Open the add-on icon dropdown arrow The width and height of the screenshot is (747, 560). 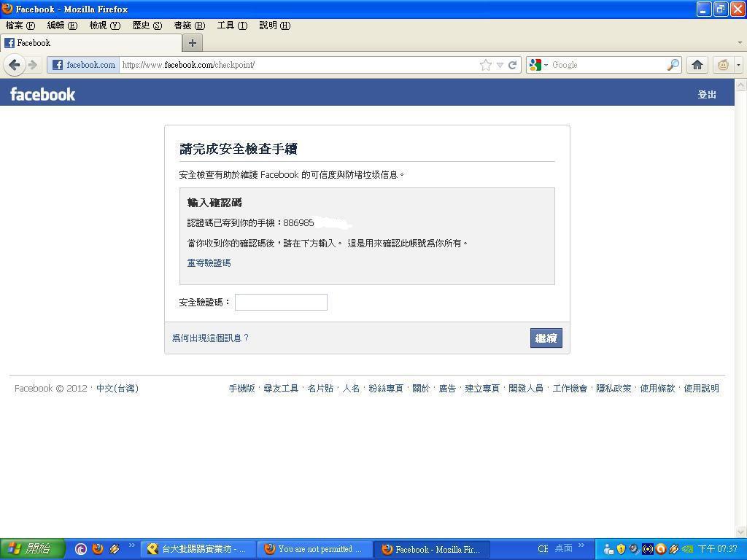pyautogui.click(x=738, y=65)
